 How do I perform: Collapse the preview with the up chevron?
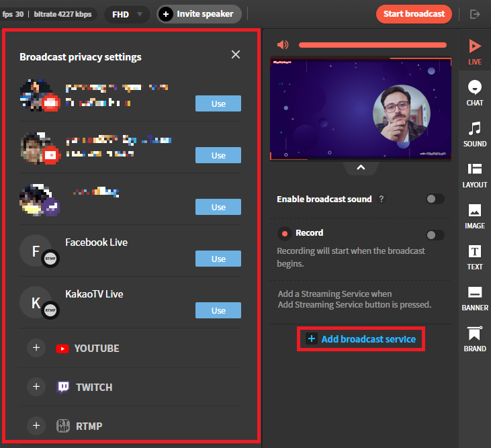[361, 167]
